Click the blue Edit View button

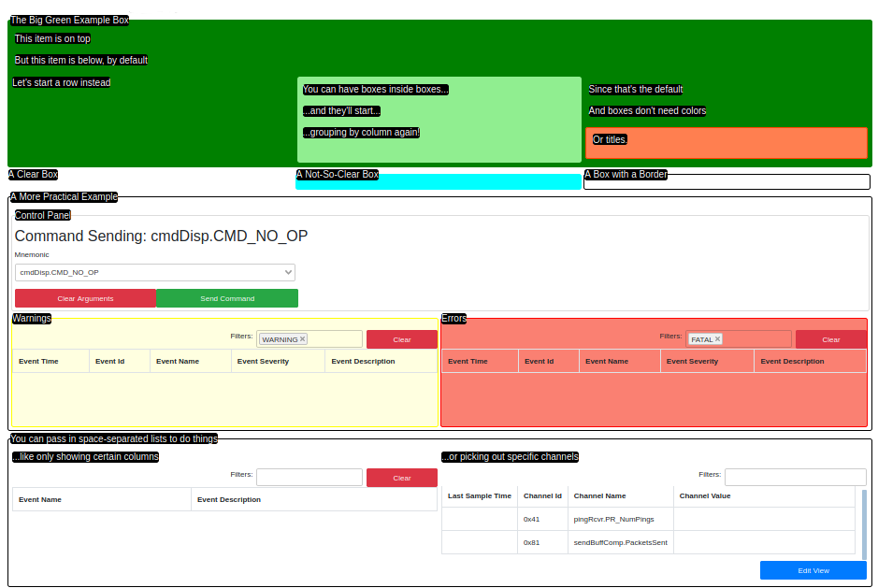[x=813, y=570]
